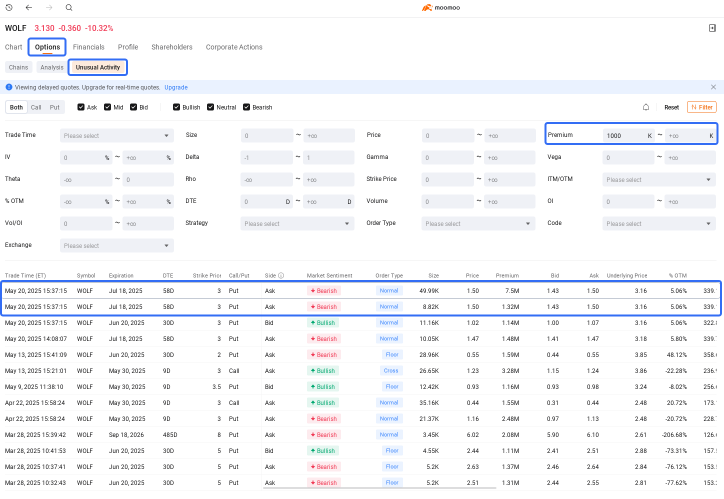This screenshot has width=724, height=499.
Task: Open the Strategy dropdown
Action: [x=297, y=223]
